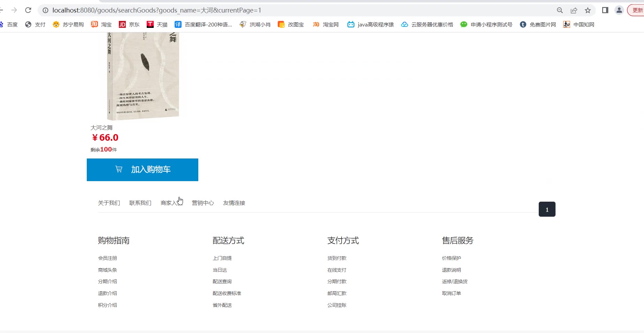644x333 pixels.
Task: Open the 大河之舞 book cover image
Action: pyautogui.click(x=143, y=76)
